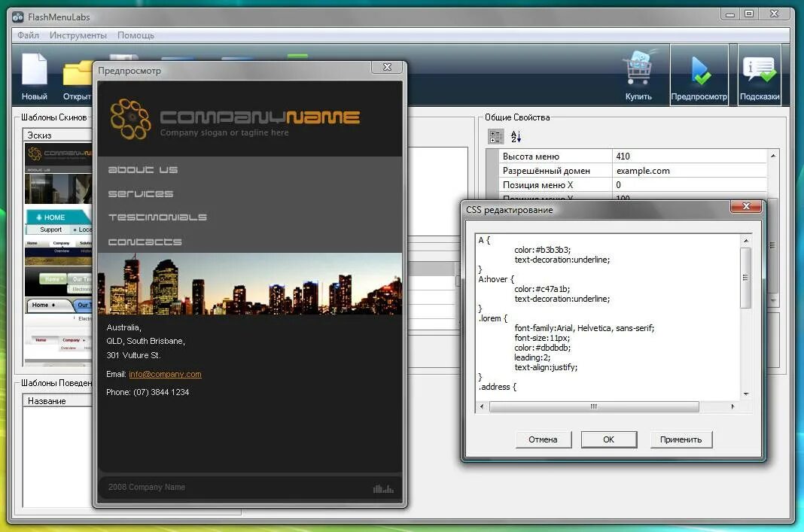This screenshot has height=532, width=804.
Task: Select the Разрешённый домен property label
Action: (x=556, y=171)
